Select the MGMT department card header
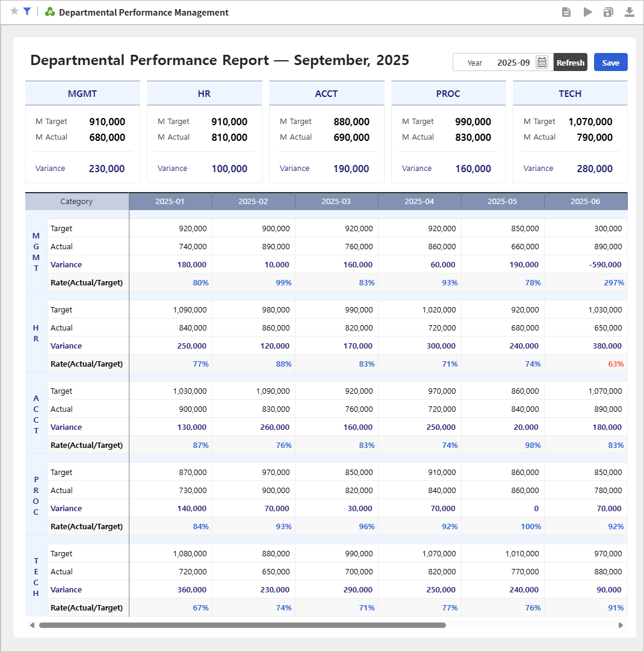644x652 pixels. tap(82, 93)
